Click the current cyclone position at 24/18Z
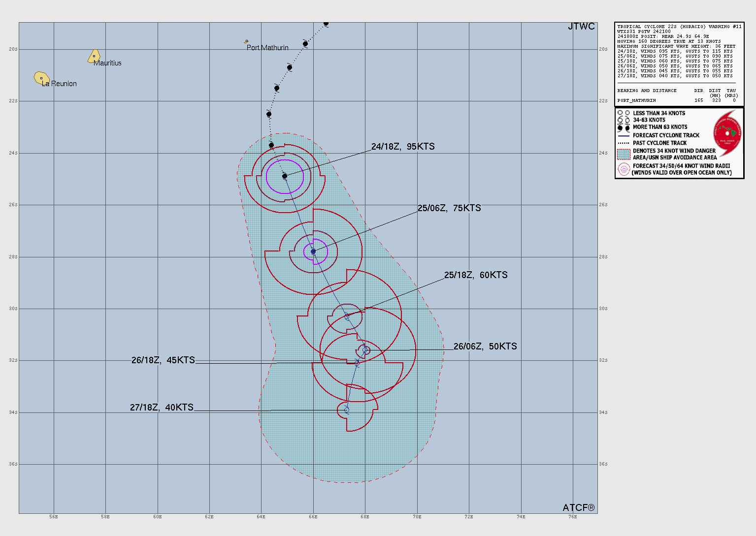The width and height of the screenshot is (756, 536). point(285,176)
